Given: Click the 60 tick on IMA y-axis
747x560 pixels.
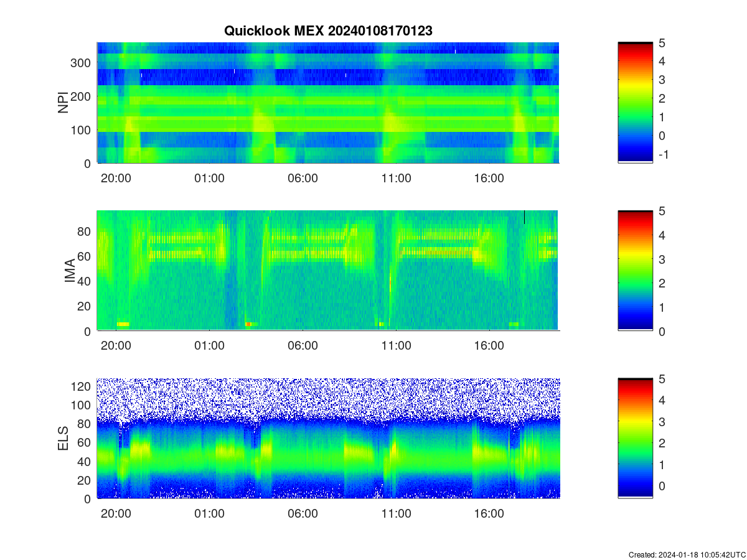Looking at the screenshot, I should pyautogui.click(x=85, y=256).
